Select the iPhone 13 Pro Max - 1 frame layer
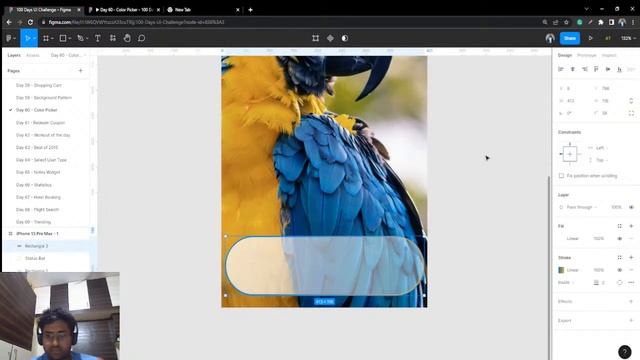 [38, 233]
